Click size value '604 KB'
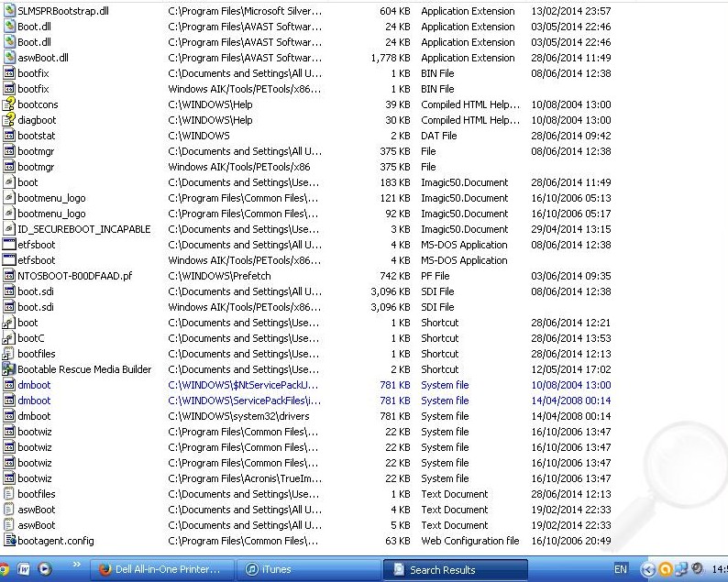This screenshot has width=728, height=582. (395, 11)
